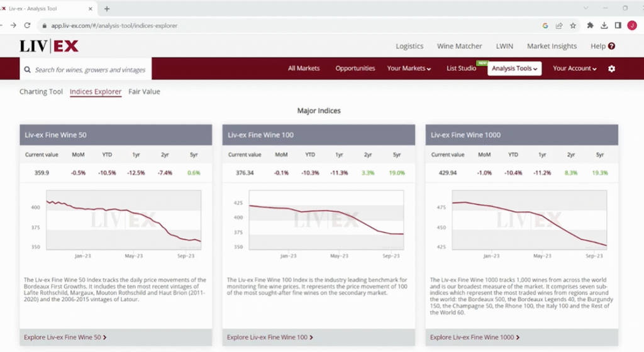Expand the Analysis Tools dropdown
Viewport: 644px width, 352px height.
pyautogui.click(x=514, y=69)
